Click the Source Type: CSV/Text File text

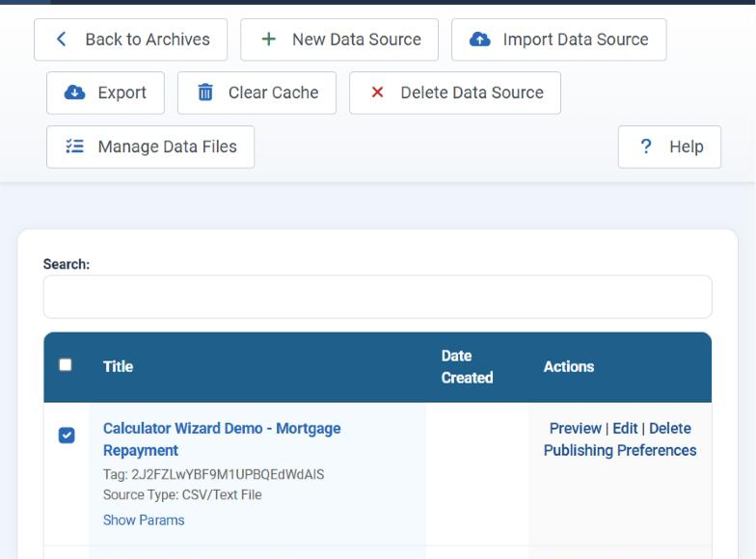(182, 495)
